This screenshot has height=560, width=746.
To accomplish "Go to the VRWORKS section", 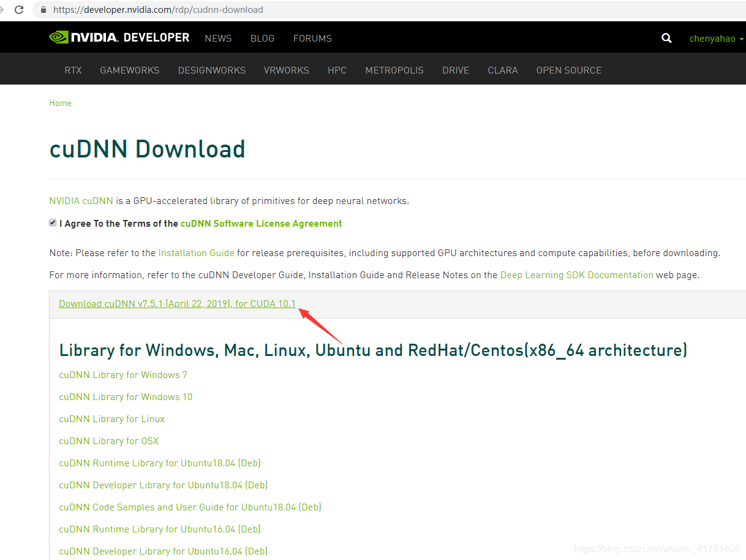I will pos(286,70).
